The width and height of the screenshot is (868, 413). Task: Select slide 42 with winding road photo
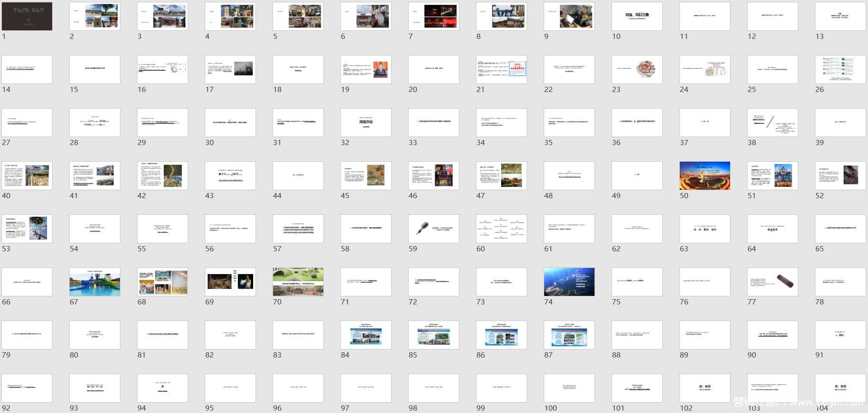coord(163,175)
